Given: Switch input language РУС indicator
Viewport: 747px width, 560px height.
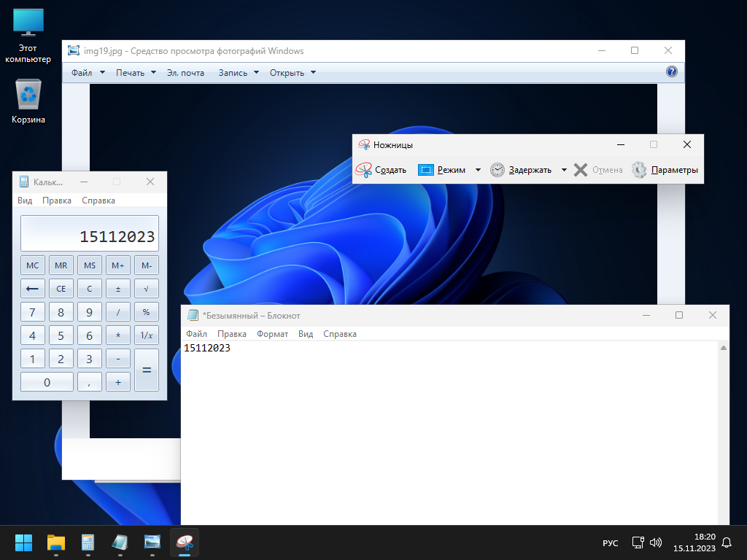Looking at the screenshot, I should coord(610,543).
